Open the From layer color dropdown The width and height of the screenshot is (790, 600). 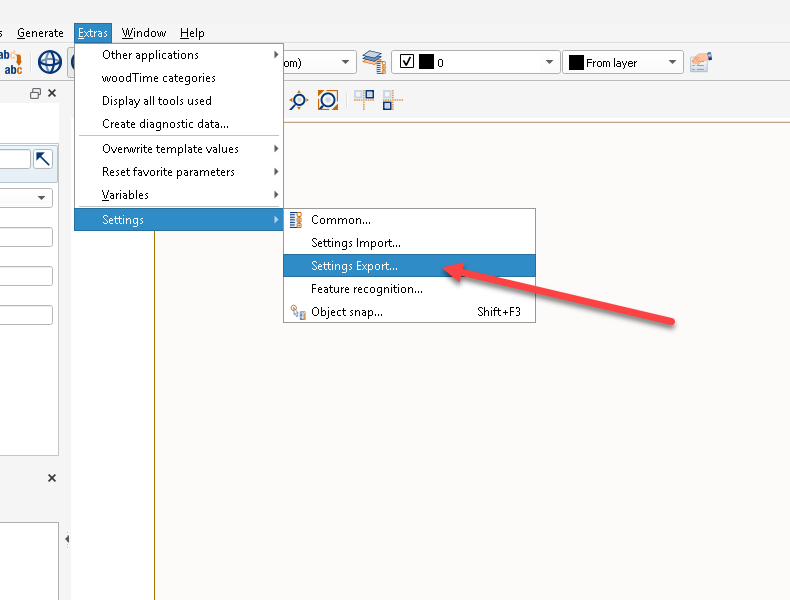click(x=672, y=62)
